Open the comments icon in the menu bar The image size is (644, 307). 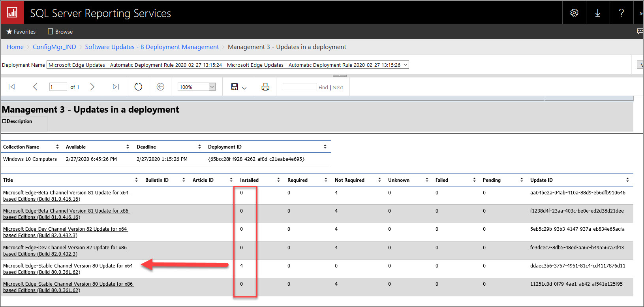(x=640, y=31)
